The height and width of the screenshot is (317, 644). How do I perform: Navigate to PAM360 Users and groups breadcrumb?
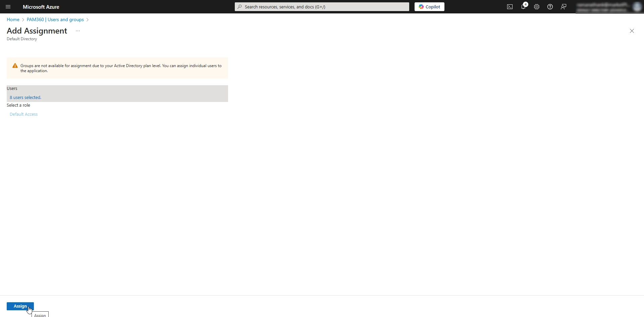point(55,19)
